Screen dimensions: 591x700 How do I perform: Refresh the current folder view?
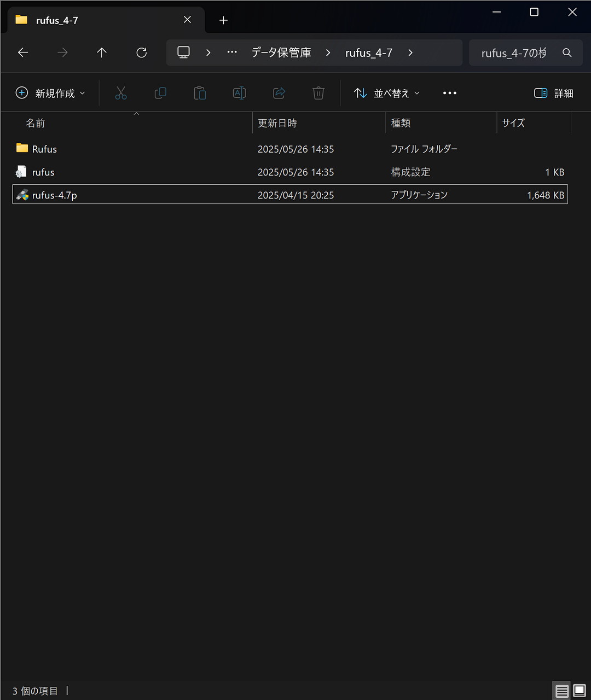142,52
